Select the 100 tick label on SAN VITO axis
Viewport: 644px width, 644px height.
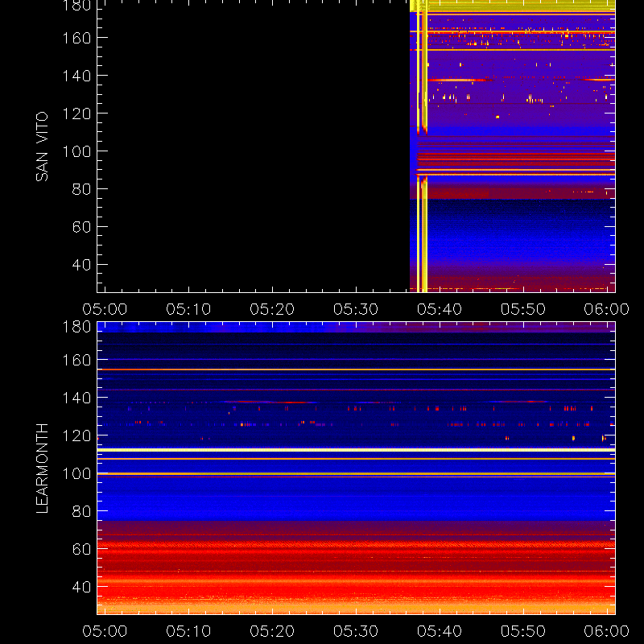pyautogui.click(x=76, y=151)
